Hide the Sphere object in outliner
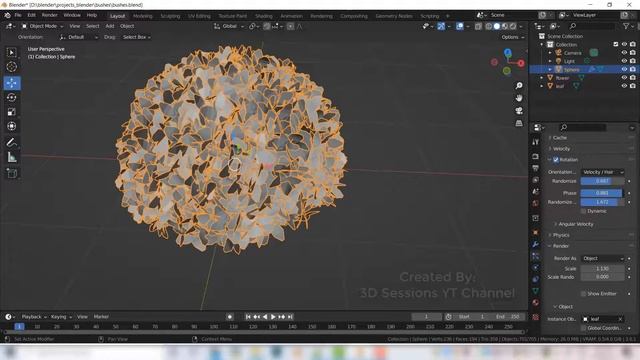 pos(624,69)
